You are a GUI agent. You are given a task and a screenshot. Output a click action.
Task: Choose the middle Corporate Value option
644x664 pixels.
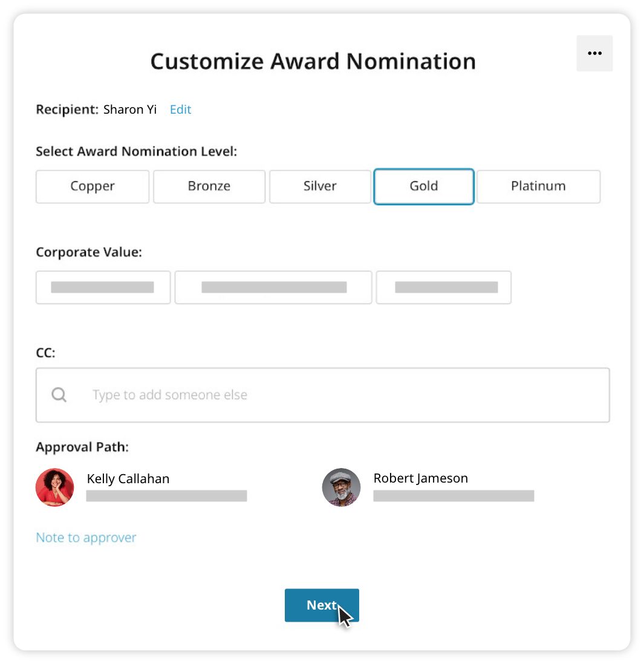point(273,287)
